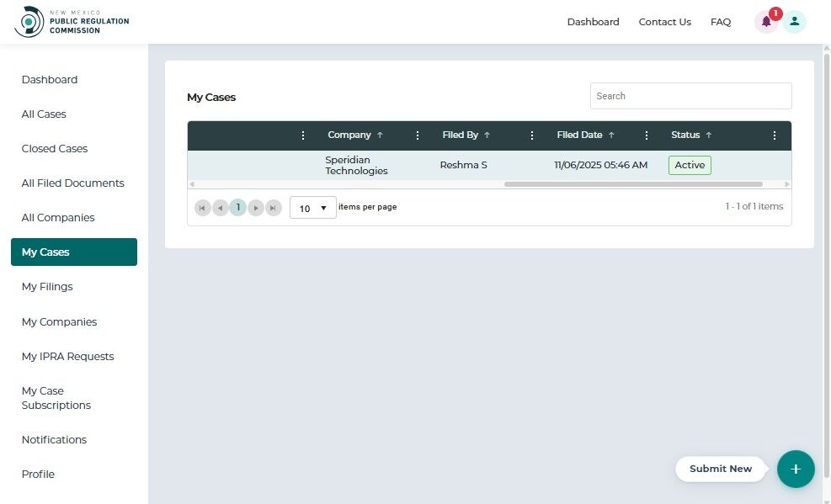831x504 pixels.
Task: Open the Company column menu dots
Action: 417,135
